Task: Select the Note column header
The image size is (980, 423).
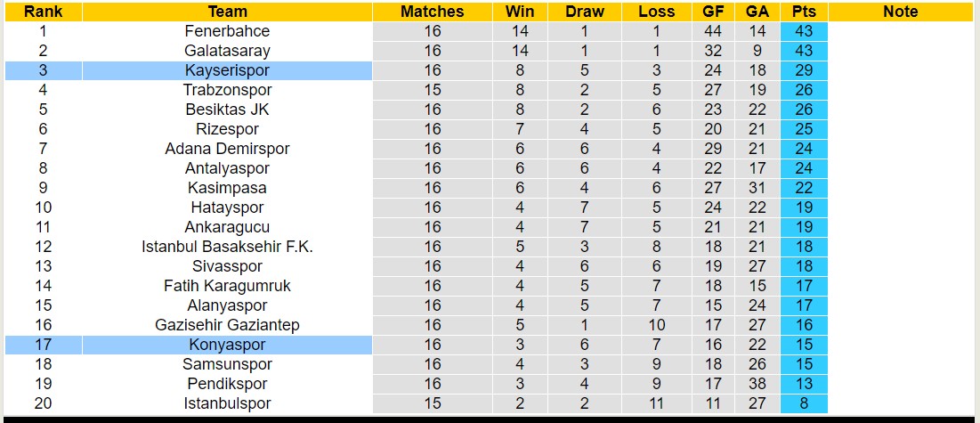Action: click(x=900, y=12)
